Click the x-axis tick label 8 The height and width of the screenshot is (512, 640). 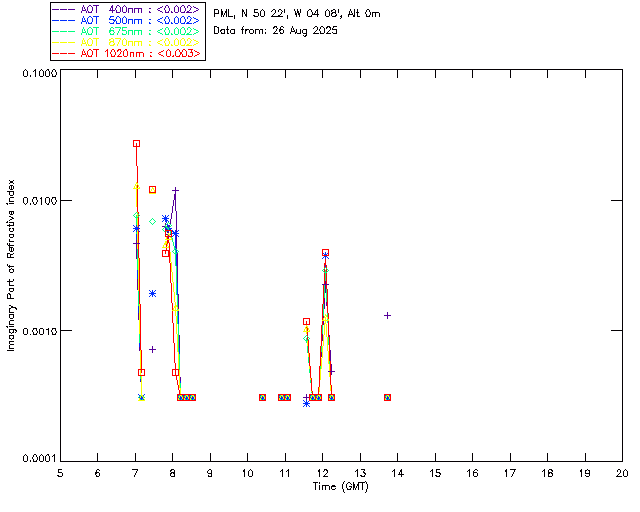pyautogui.click(x=173, y=473)
